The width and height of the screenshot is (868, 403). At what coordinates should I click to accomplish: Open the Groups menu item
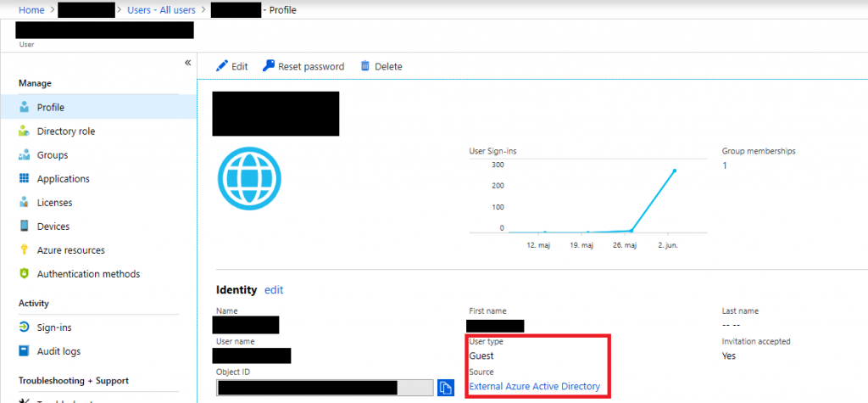[x=53, y=155]
